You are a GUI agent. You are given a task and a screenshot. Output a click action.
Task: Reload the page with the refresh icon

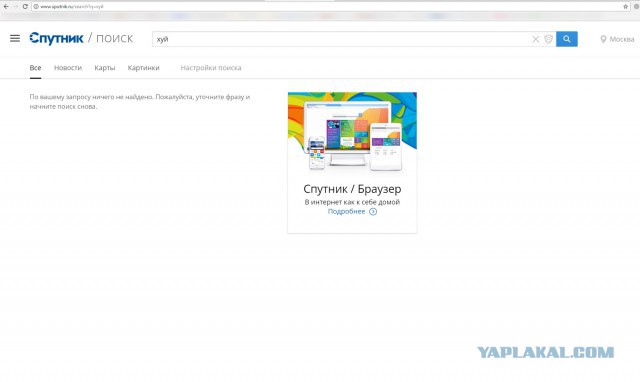pyautogui.click(x=25, y=7)
